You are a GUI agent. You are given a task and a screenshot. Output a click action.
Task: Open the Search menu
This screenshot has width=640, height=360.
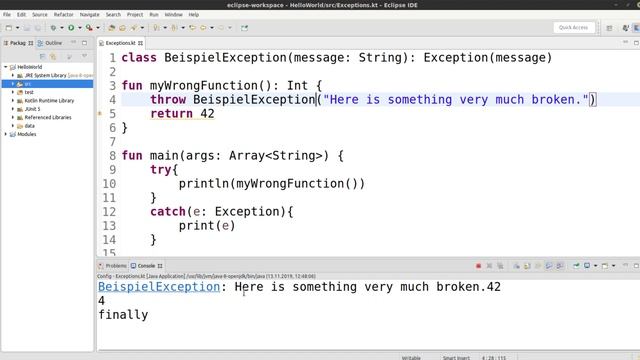click(113, 14)
